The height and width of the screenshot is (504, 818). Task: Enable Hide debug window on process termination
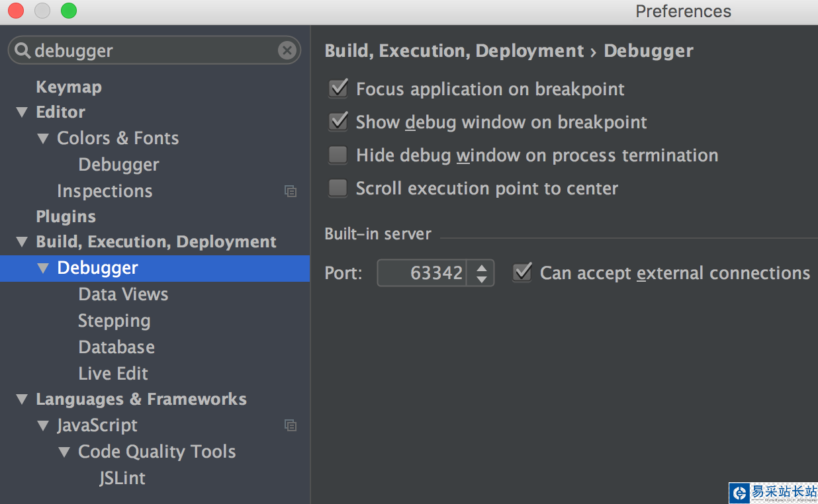tap(338, 155)
